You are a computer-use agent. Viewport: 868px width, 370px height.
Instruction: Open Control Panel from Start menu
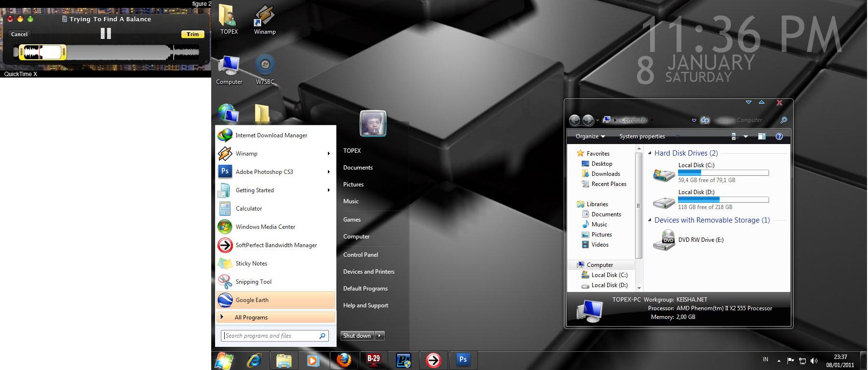pyautogui.click(x=360, y=255)
